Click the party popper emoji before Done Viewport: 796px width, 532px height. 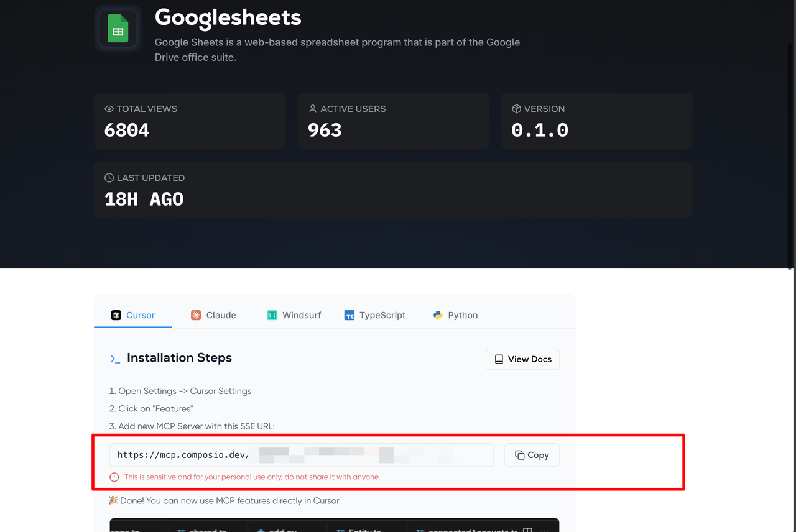pyautogui.click(x=113, y=500)
